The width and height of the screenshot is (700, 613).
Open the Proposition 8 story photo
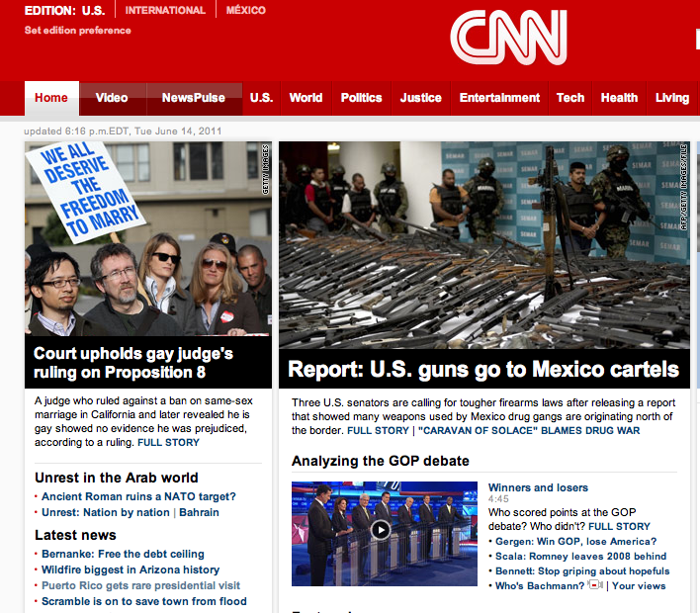click(x=148, y=238)
